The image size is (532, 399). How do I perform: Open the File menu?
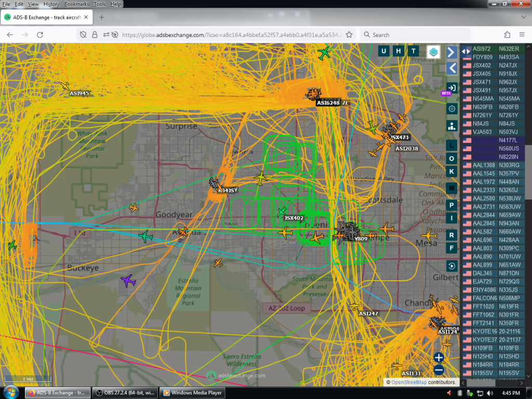tap(6, 4)
